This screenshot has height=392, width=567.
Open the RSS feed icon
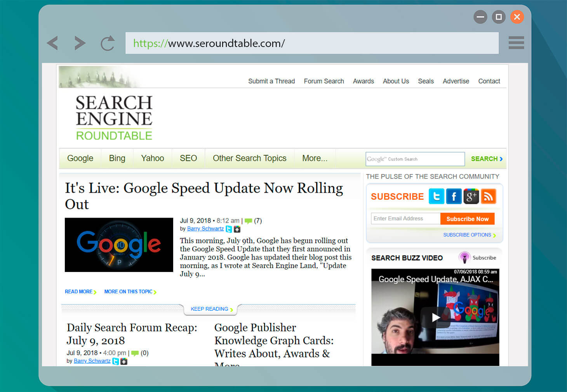click(x=489, y=197)
